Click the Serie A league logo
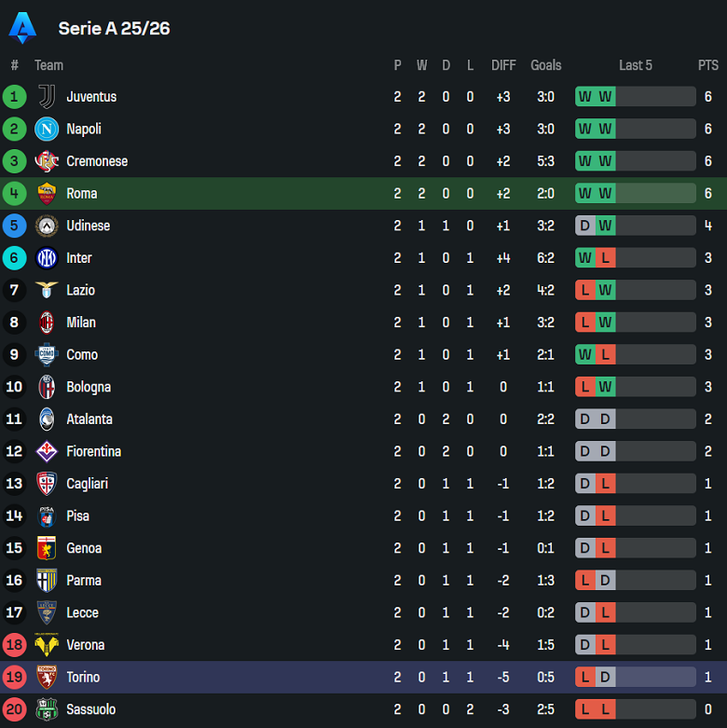This screenshot has height=728, width=727. pyautogui.click(x=22, y=28)
